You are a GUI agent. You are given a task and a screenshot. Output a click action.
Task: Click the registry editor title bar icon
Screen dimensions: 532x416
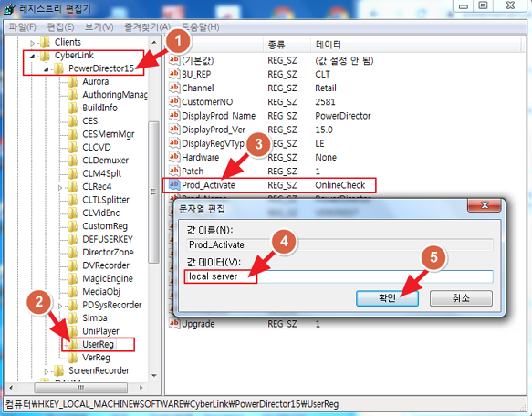coord(9,8)
